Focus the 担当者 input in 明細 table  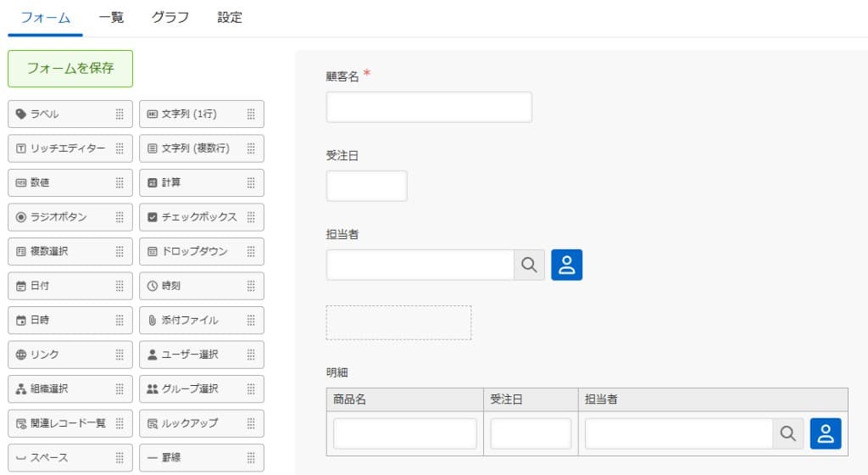click(x=679, y=433)
